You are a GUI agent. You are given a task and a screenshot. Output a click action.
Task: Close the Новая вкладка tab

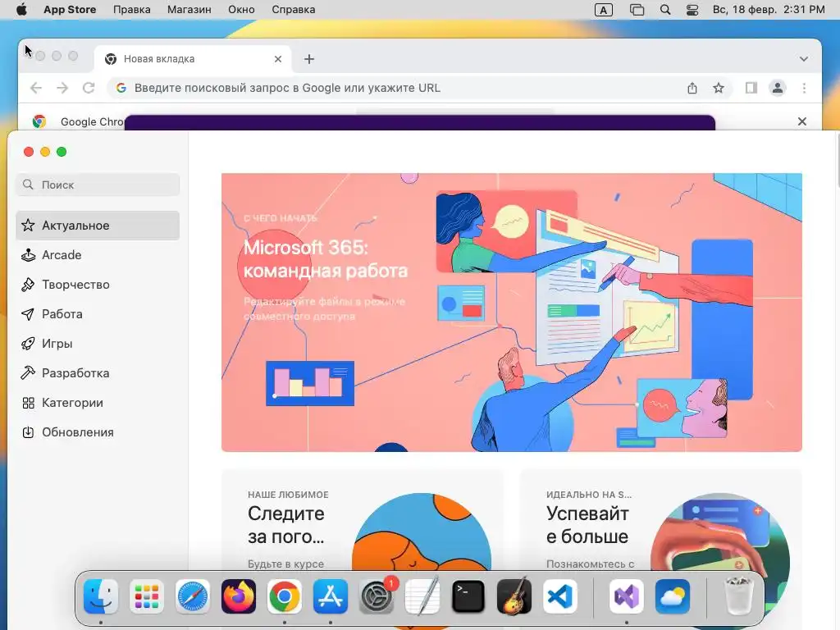click(278, 59)
